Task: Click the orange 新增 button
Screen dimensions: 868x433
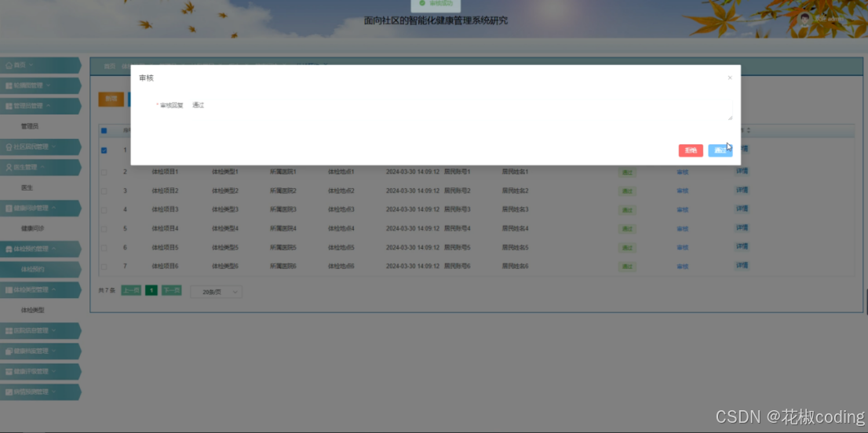Action: coord(111,99)
